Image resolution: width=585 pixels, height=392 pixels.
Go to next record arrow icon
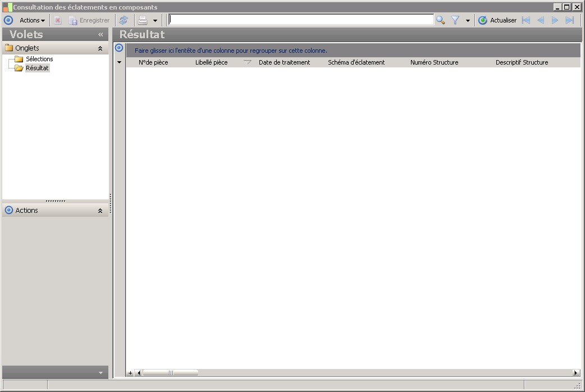pyautogui.click(x=555, y=20)
